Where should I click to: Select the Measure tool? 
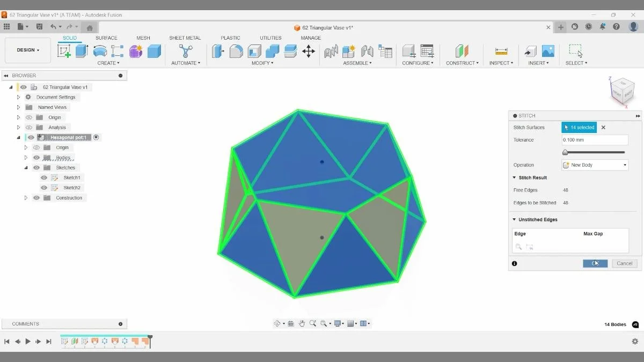coord(501,51)
